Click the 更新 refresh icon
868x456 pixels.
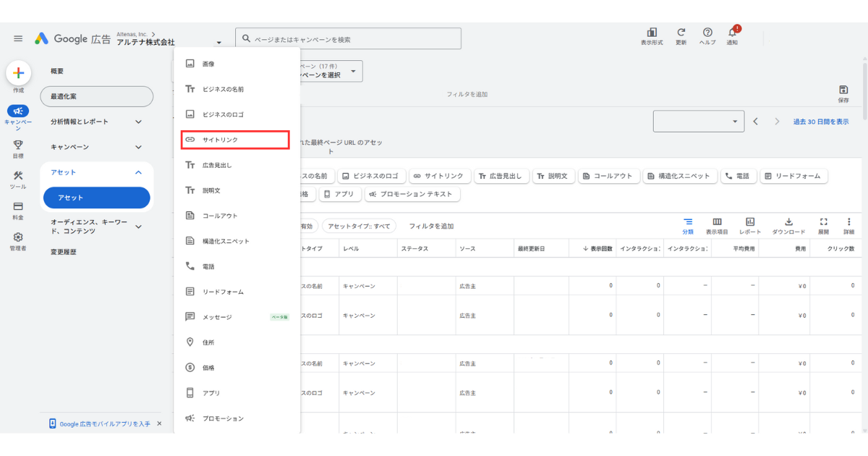681,33
